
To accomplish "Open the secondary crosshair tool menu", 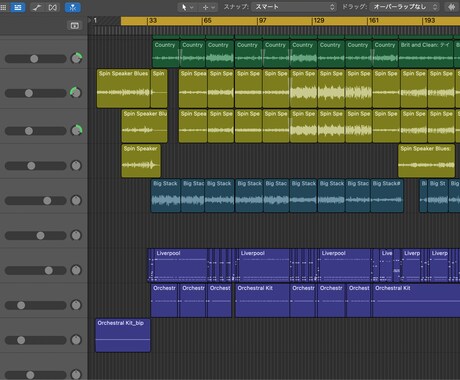I will coord(209,7).
